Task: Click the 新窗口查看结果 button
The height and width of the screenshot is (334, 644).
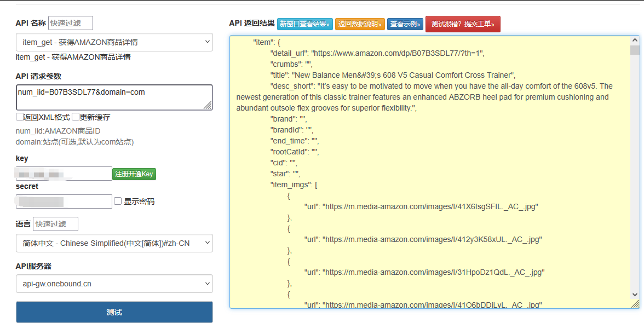Action: point(304,24)
